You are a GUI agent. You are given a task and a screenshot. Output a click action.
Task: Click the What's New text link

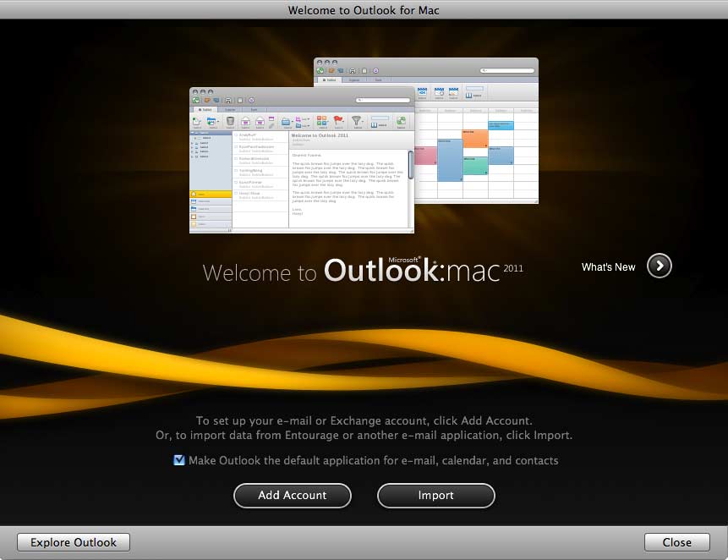coord(608,267)
